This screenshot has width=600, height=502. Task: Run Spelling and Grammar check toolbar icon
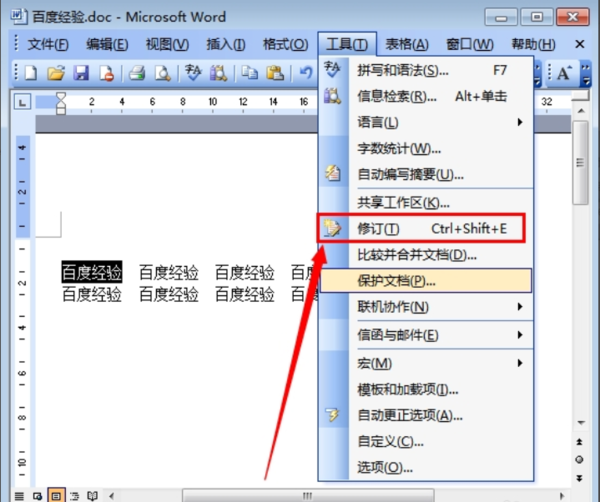[193, 72]
